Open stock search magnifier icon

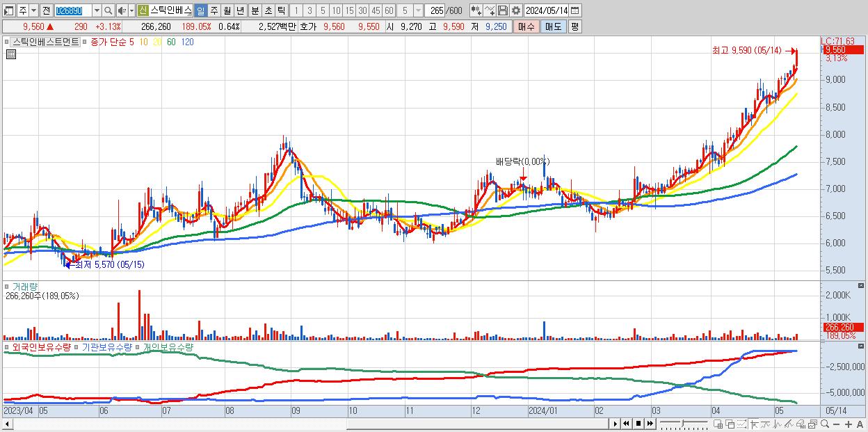(108, 10)
